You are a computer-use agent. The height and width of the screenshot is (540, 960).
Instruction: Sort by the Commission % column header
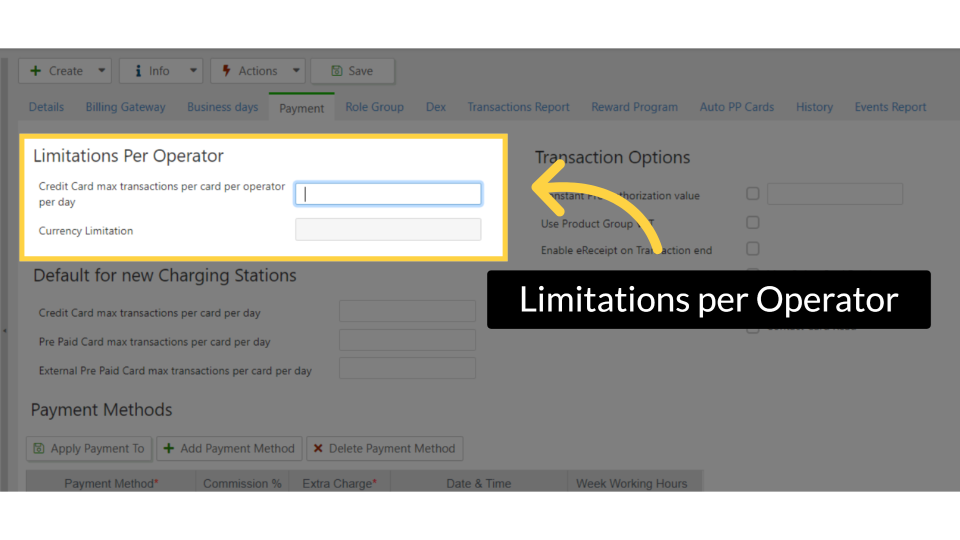tap(242, 483)
